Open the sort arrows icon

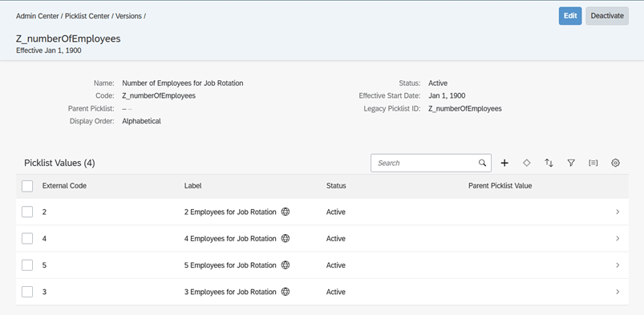click(549, 163)
